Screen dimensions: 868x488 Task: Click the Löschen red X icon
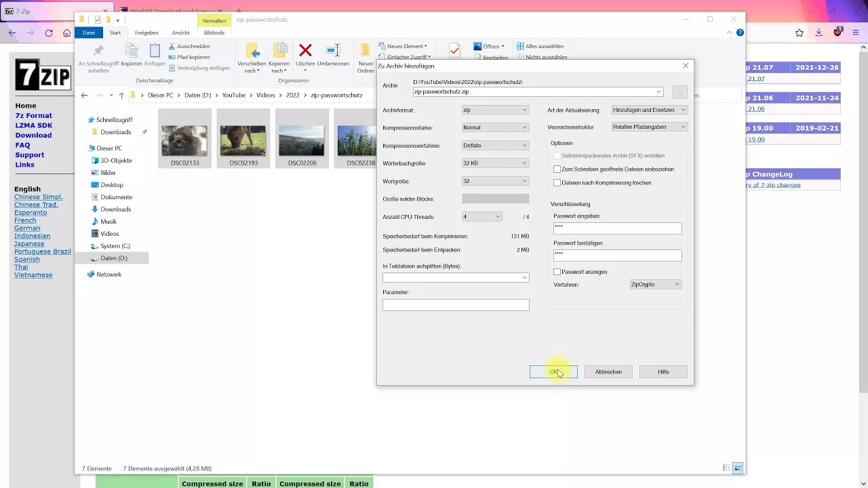[305, 51]
